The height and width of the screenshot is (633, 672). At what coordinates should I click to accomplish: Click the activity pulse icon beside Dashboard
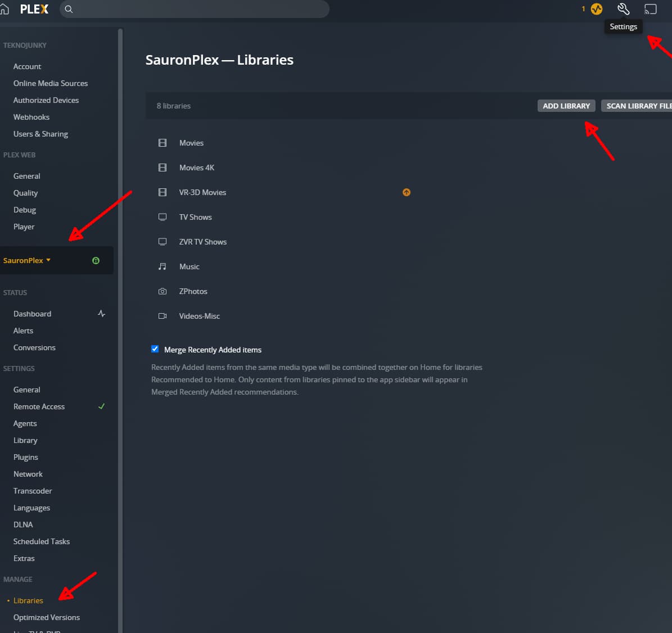[102, 314]
